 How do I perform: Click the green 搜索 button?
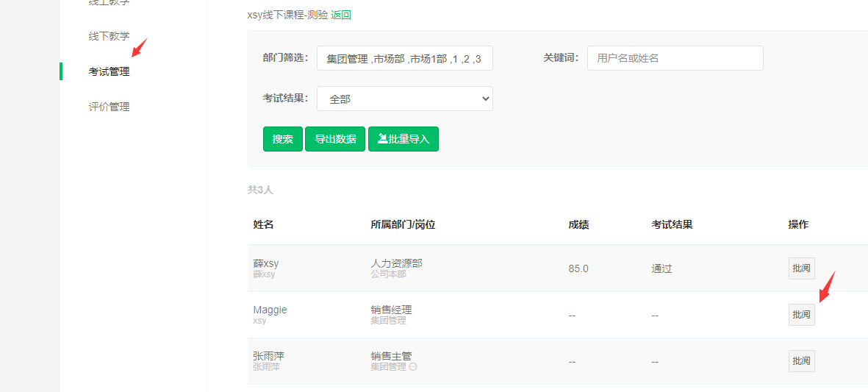pyautogui.click(x=283, y=139)
